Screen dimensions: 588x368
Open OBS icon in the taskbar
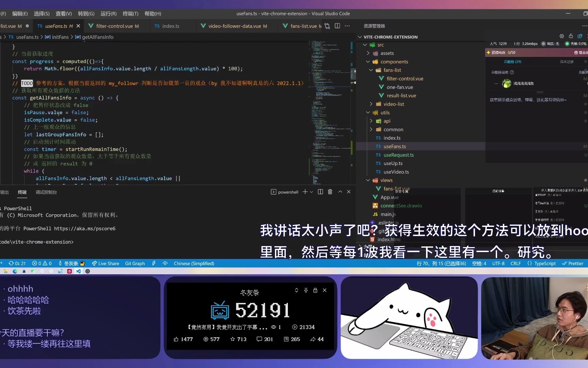[87, 271]
